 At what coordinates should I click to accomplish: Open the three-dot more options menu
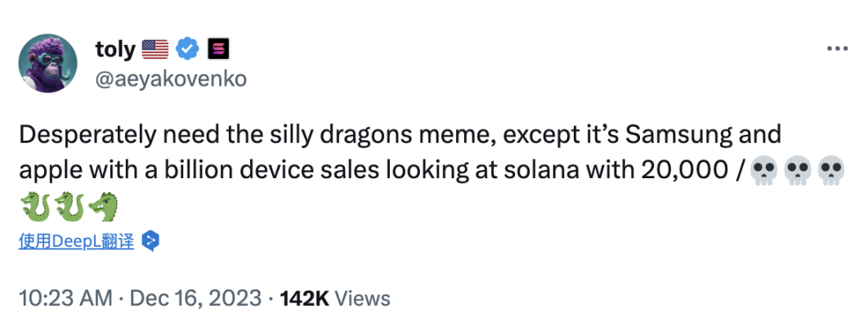pyautogui.click(x=837, y=50)
